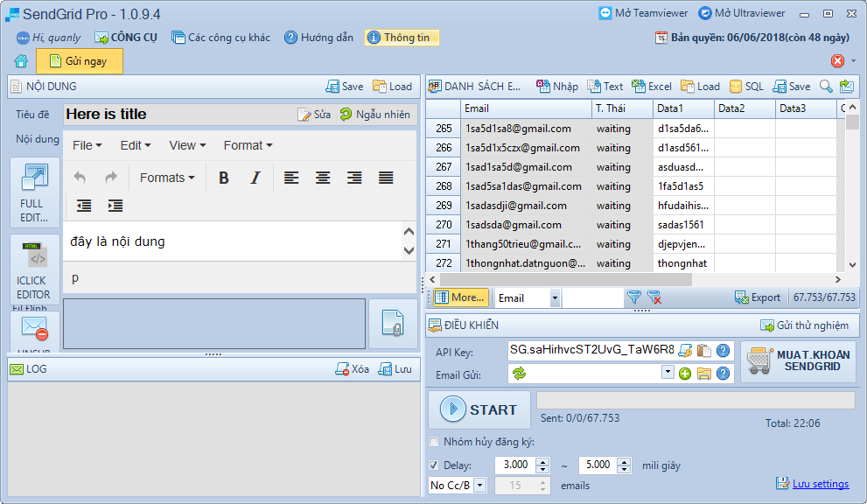
Task: Open the Các công cụ khác menu
Action: pyautogui.click(x=220, y=38)
